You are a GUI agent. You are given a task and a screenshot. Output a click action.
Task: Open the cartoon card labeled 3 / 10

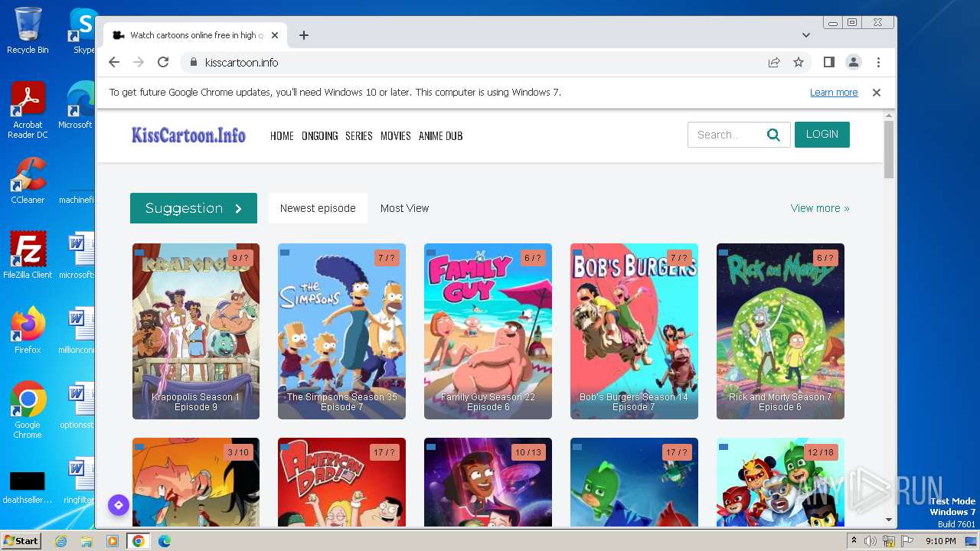pyautogui.click(x=196, y=482)
